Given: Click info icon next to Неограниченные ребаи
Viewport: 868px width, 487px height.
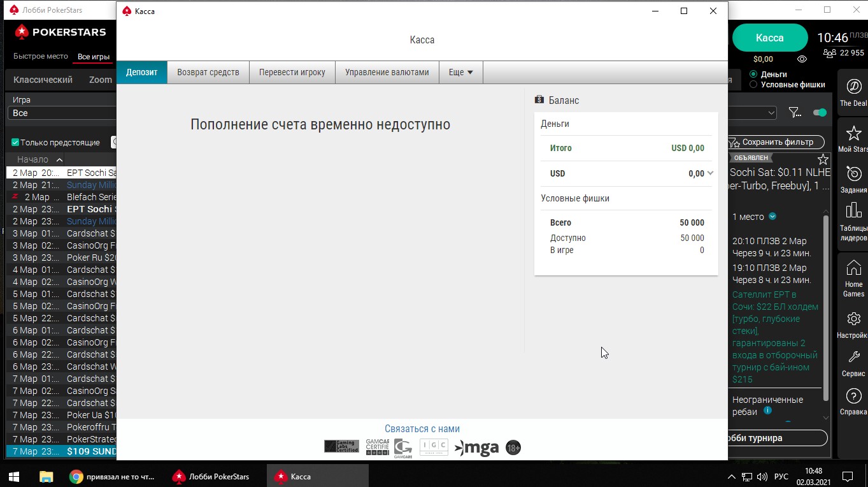Looking at the screenshot, I should pos(767,411).
